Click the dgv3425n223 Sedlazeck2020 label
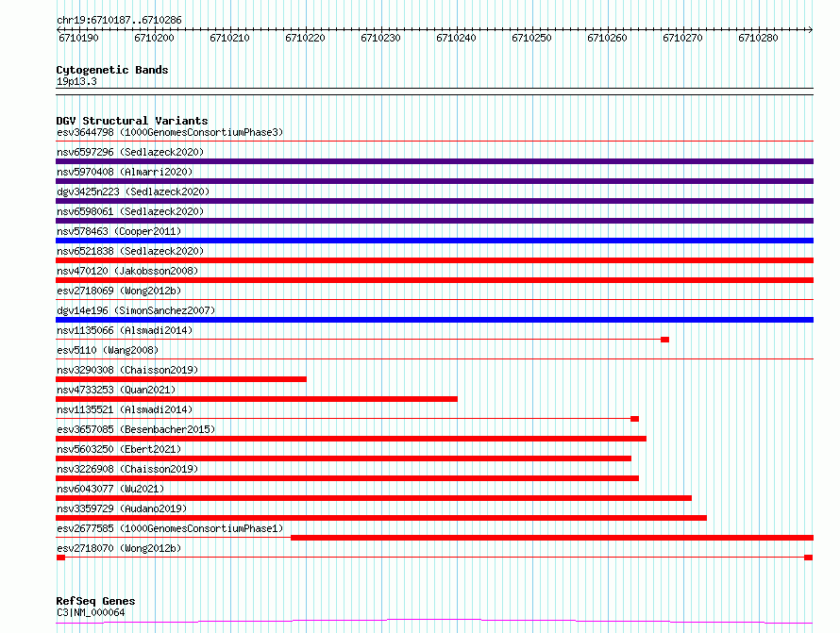 pos(133,192)
